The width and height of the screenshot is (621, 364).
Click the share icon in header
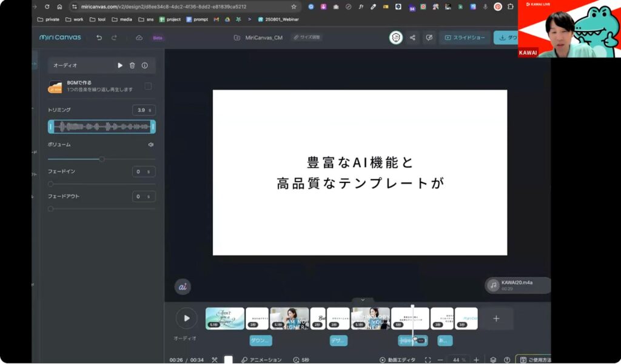click(412, 38)
